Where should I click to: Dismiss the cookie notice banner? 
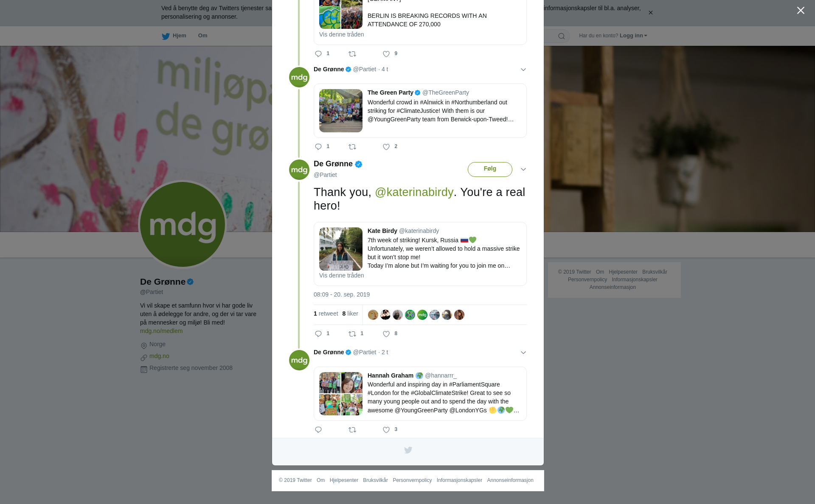[650, 13]
